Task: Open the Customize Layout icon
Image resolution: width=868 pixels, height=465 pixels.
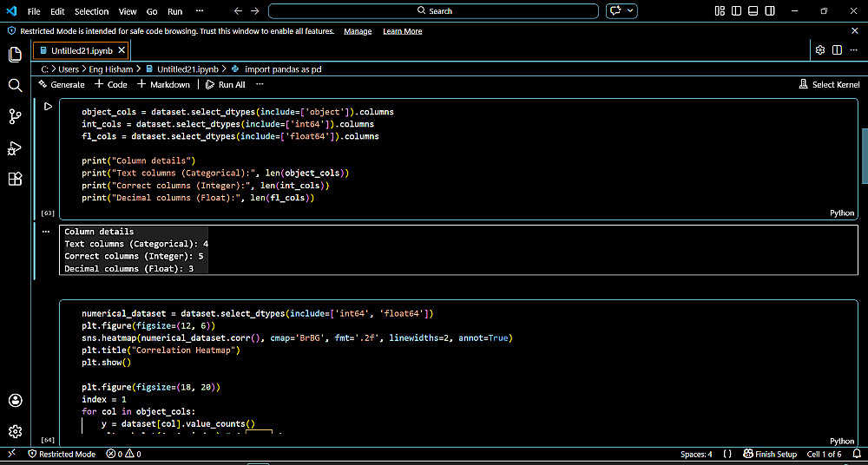Action: 720,11
